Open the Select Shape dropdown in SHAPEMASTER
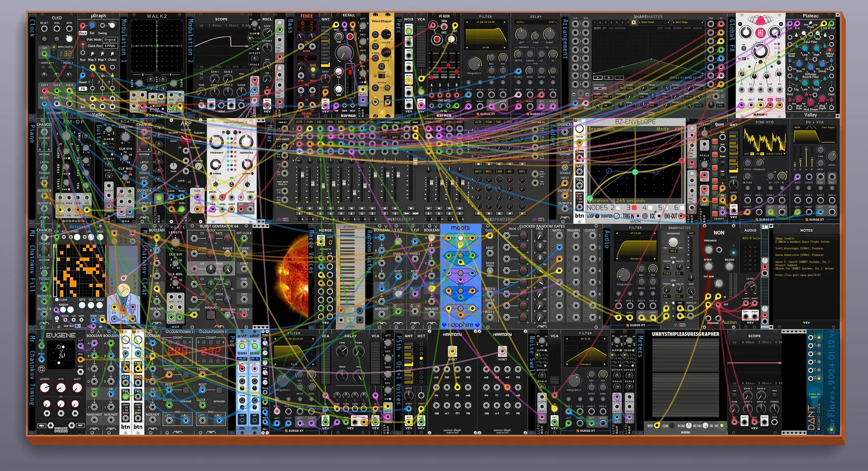 (x=688, y=22)
